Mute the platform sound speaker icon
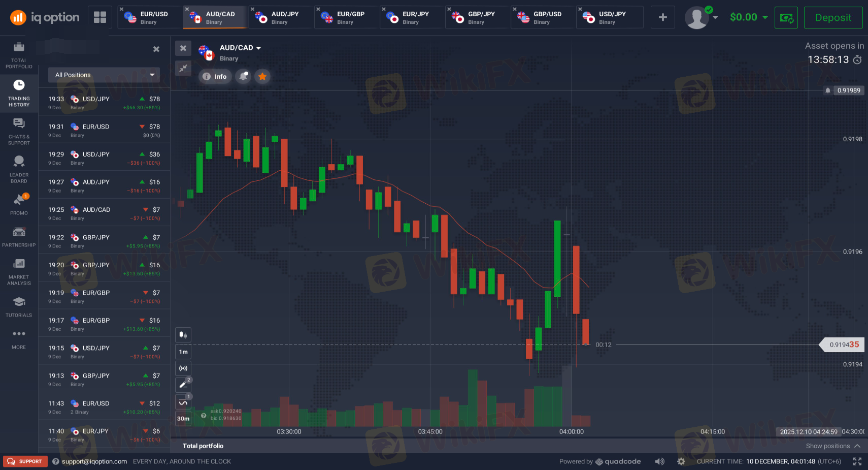868x470 pixels. [x=659, y=461]
